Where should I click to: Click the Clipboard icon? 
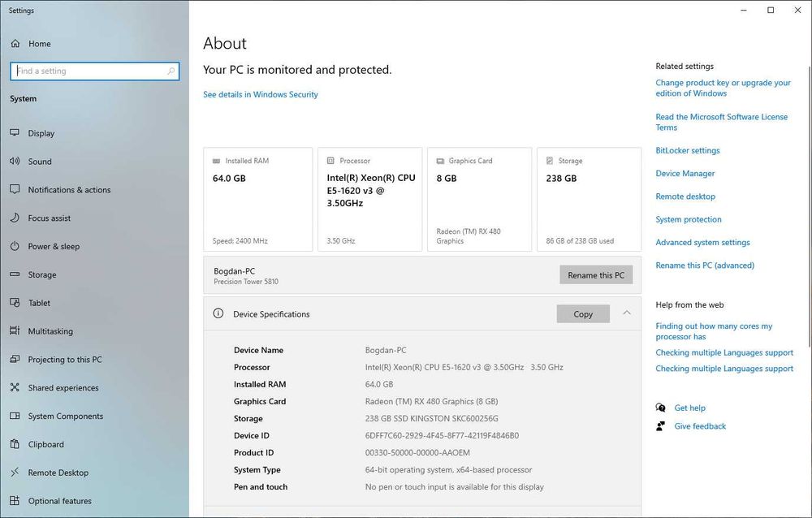15,444
